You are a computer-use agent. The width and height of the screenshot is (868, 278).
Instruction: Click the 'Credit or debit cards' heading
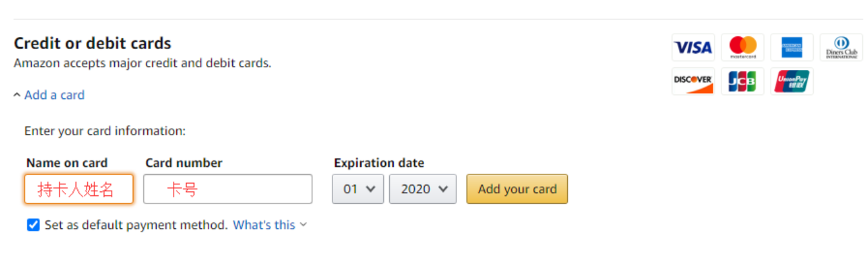pos(92,43)
